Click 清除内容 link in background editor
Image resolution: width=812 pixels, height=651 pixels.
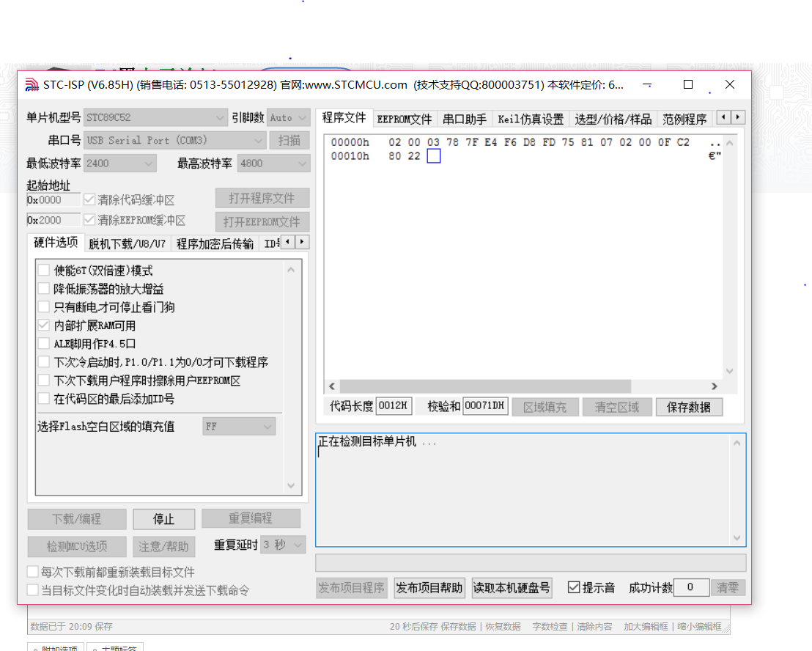pyautogui.click(x=594, y=627)
